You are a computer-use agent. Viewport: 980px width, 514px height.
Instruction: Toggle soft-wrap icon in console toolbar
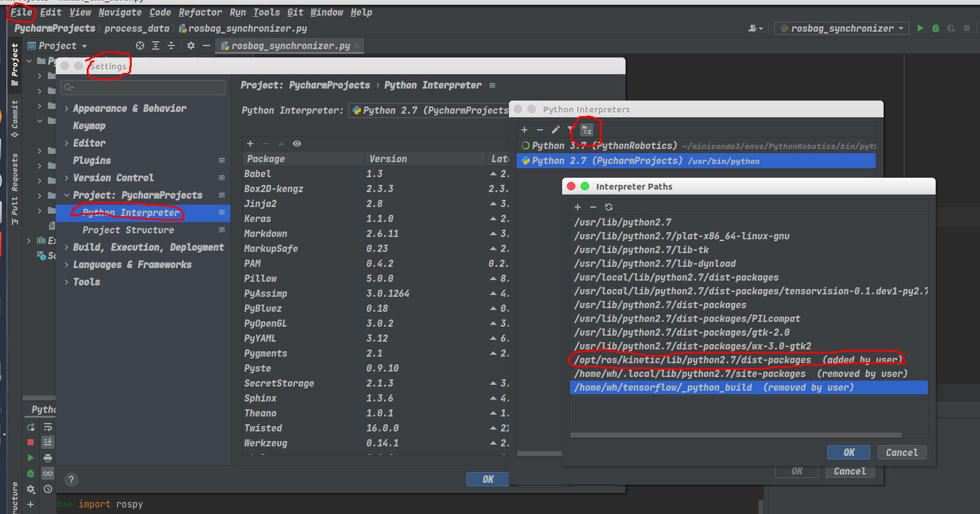[x=48, y=427]
